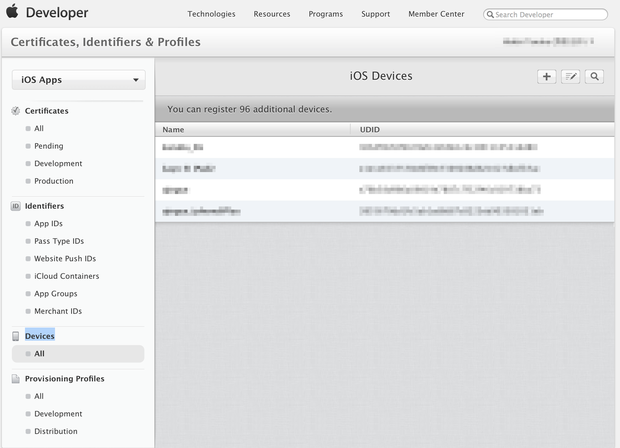This screenshot has height=448, width=620.
Task: Click the Provisioning Profiles heading
Action: pos(64,379)
